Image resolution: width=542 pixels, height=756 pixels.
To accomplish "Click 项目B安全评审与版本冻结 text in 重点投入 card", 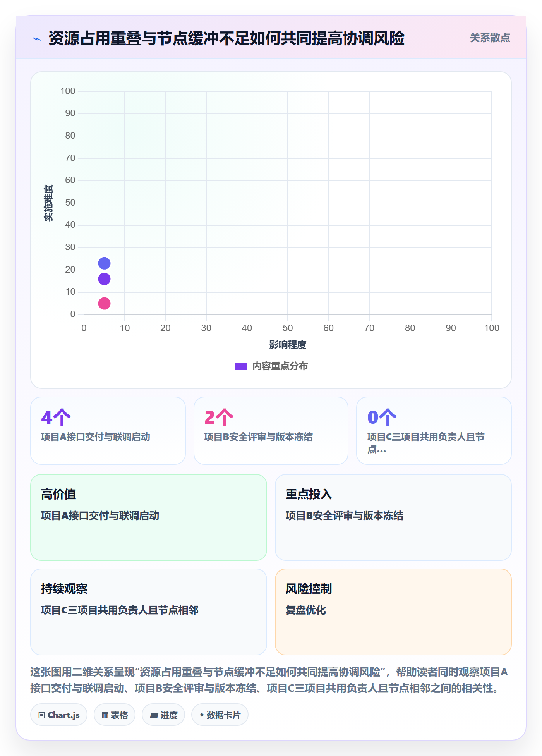I will click(x=345, y=516).
